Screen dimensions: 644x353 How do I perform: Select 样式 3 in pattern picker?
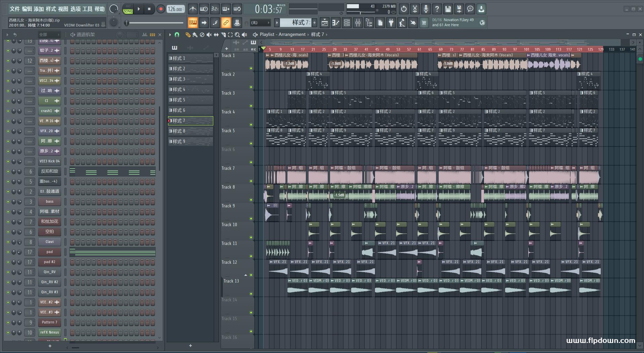tap(191, 79)
